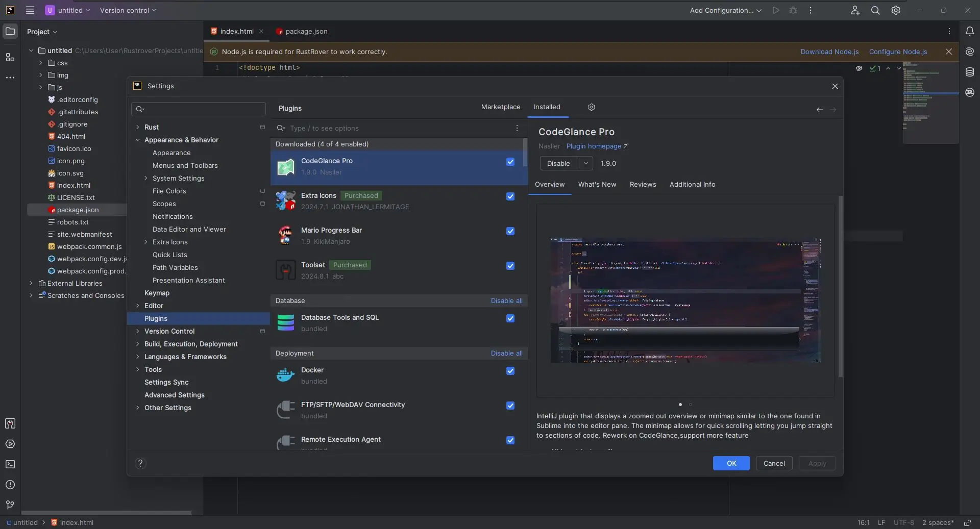
Task: Toggle reader mode eye icon in editor
Action: coord(859,68)
